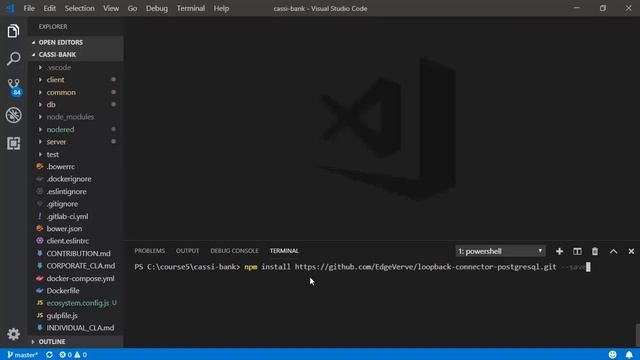
Task: Click the synchronize changes icon in status bar
Action: pos(49,355)
